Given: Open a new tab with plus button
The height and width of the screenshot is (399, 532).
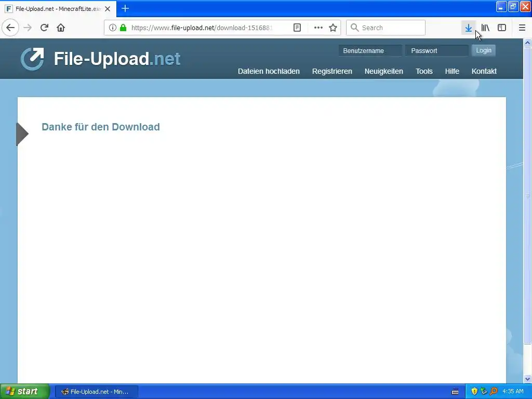Looking at the screenshot, I should point(125,8).
